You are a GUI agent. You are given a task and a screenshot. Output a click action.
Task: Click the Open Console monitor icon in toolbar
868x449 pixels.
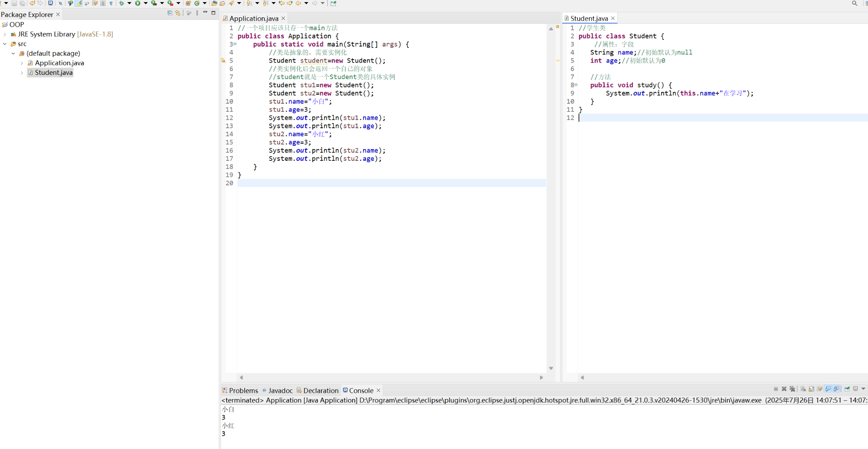point(50,3)
